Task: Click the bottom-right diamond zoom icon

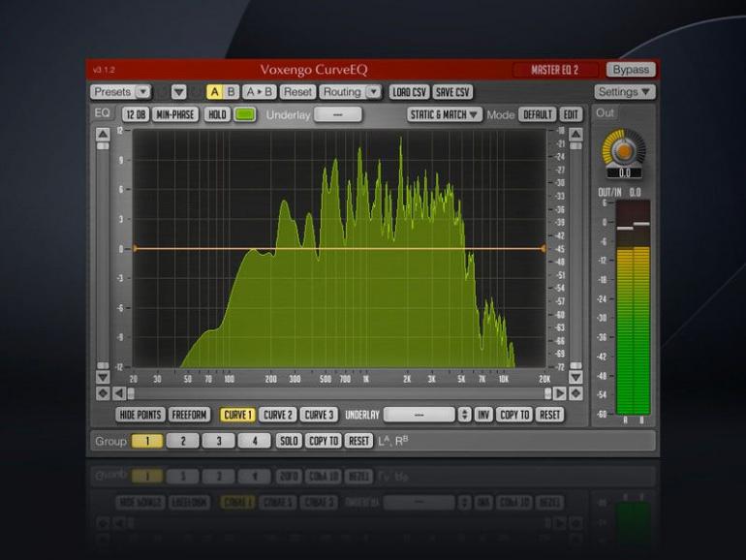Action: (x=575, y=393)
